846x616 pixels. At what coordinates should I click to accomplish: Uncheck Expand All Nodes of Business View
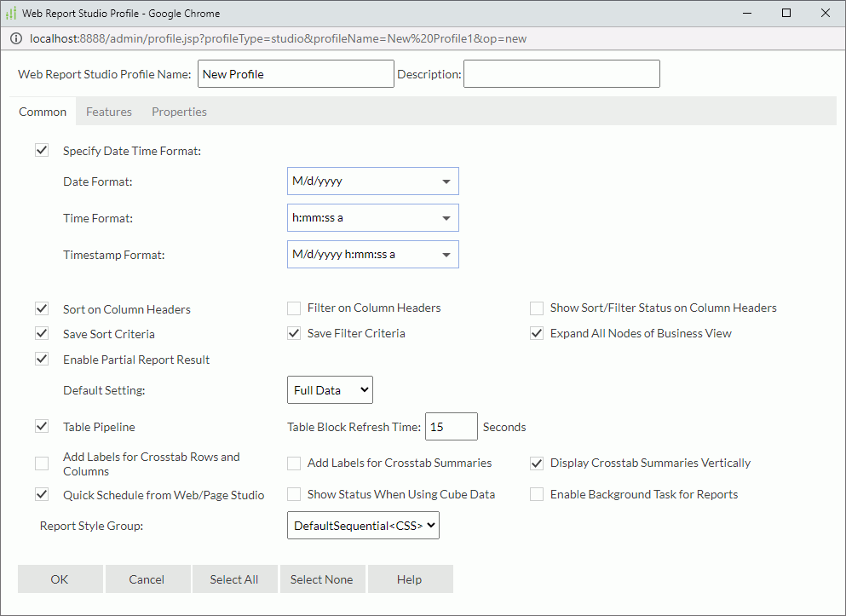coord(537,333)
